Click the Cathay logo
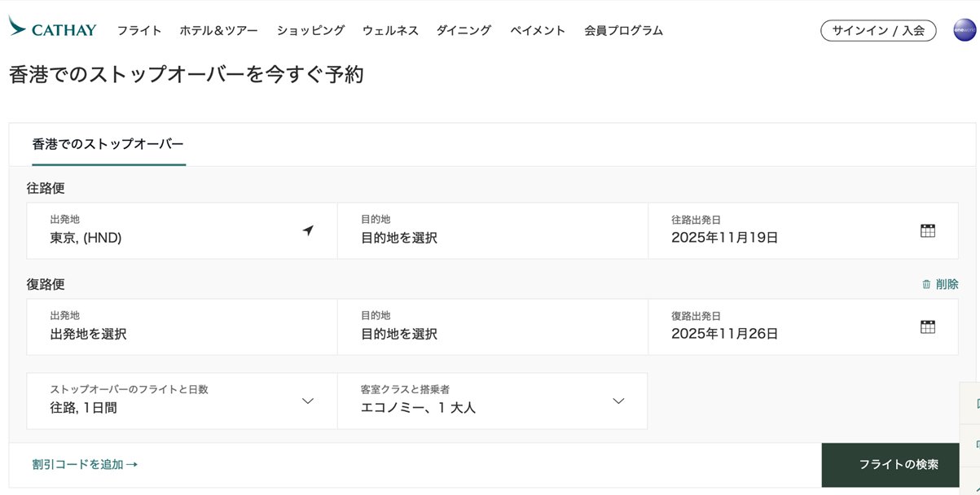Image resolution: width=980 pixels, height=495 pixels. (x=52, y=29)
